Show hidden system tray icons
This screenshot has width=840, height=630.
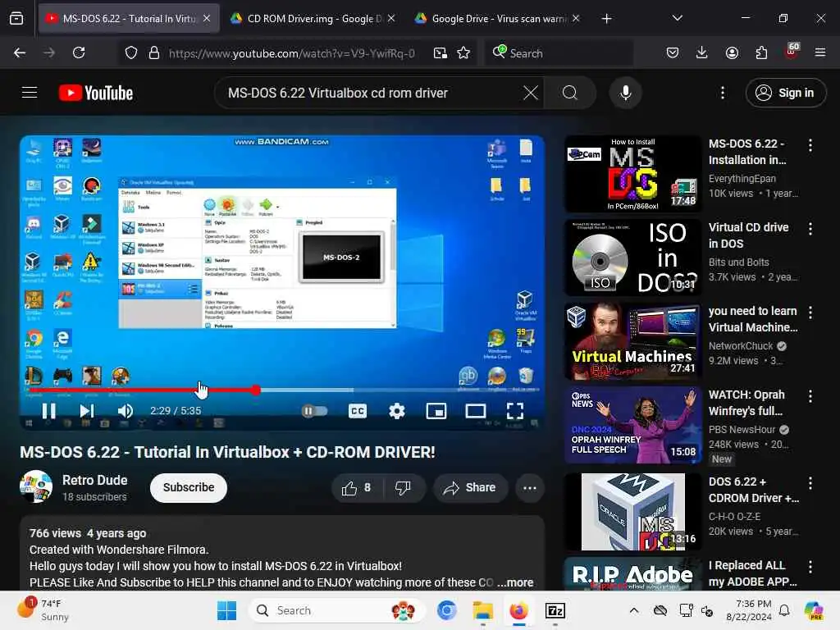click(x=634, y=610)
